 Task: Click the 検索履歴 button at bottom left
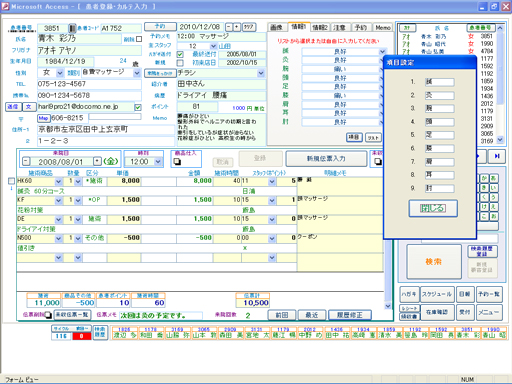coord(100,332)
